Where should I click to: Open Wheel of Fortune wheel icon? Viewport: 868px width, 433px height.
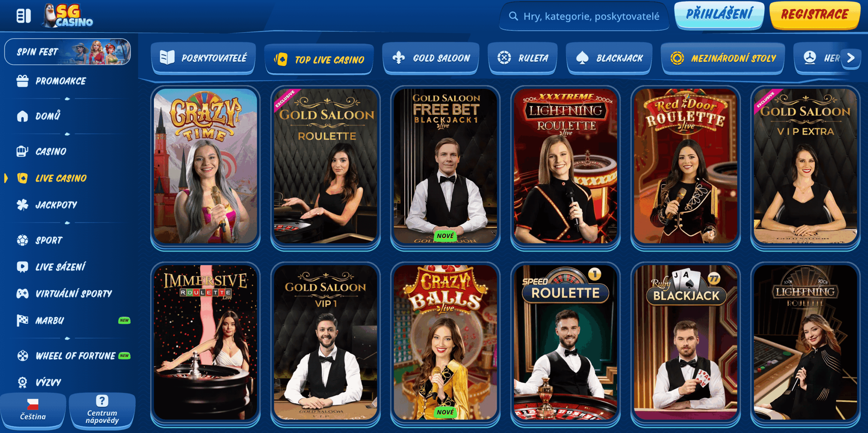click(22, 356)
